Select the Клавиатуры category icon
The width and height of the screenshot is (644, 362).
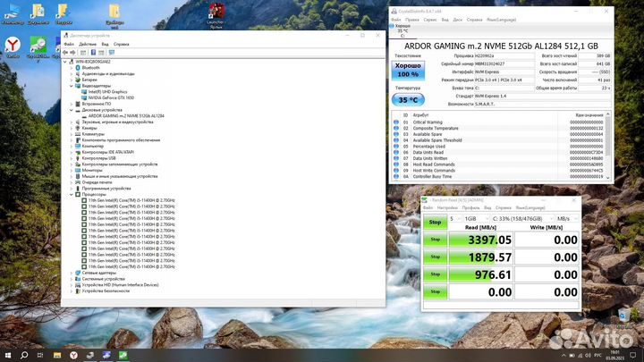click(78, 134)
